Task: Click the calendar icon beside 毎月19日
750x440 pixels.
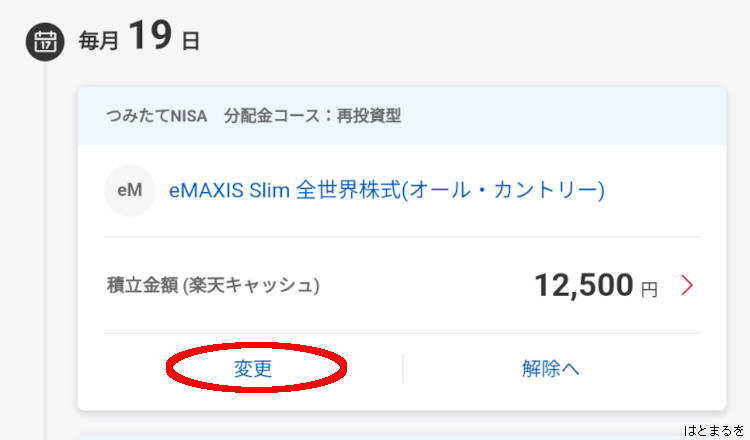Action: click(45, 42)
